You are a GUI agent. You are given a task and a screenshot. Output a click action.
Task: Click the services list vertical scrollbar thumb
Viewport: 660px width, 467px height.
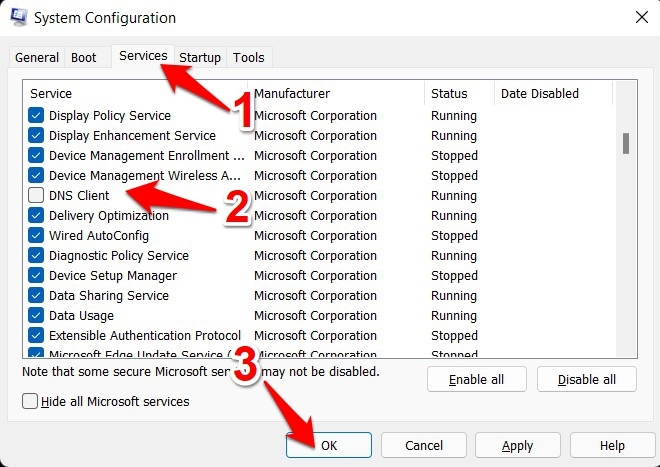coord(626,143)
